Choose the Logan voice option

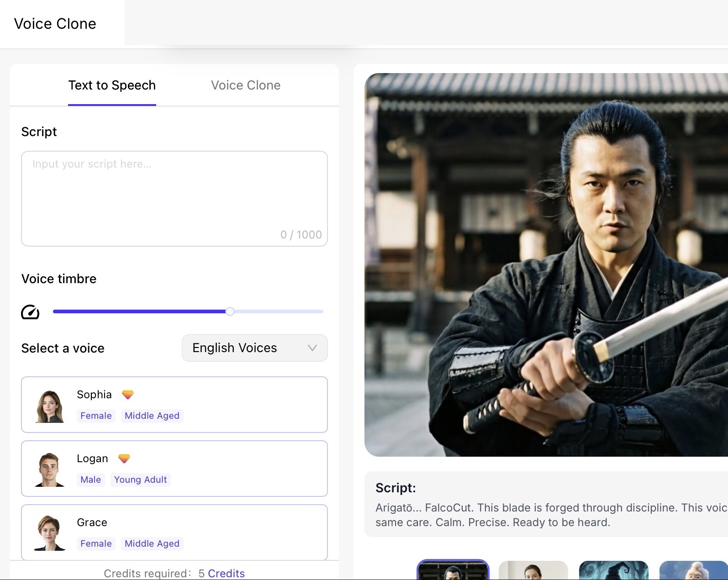pos(228,469)
